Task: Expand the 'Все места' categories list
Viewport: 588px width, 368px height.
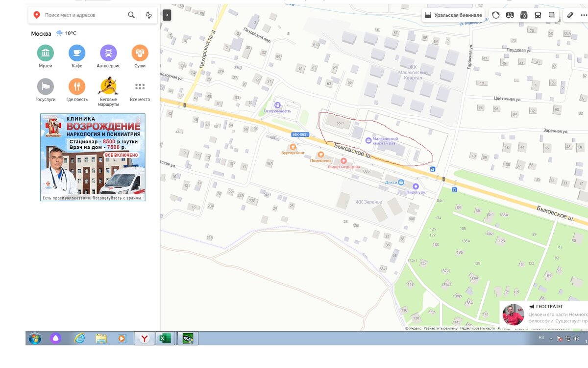Action: (140, 87)
